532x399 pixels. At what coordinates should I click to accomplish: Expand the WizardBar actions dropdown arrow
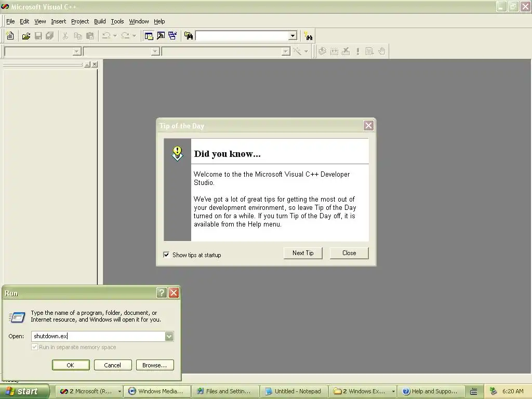coord(306,51)
